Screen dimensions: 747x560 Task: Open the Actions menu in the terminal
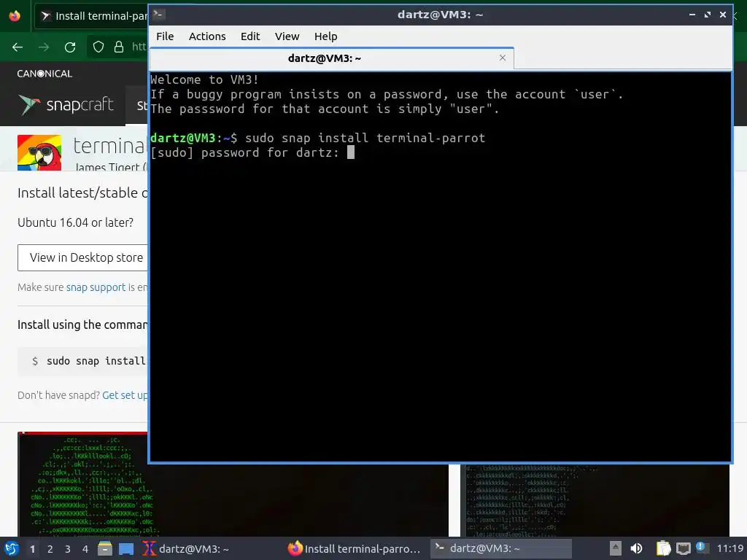(207, 36)
